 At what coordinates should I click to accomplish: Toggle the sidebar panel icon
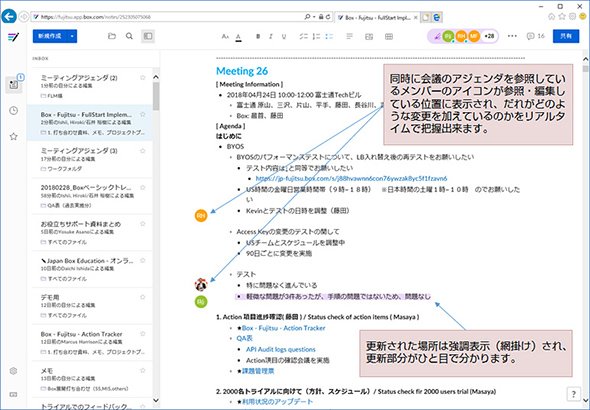(148, 36)
